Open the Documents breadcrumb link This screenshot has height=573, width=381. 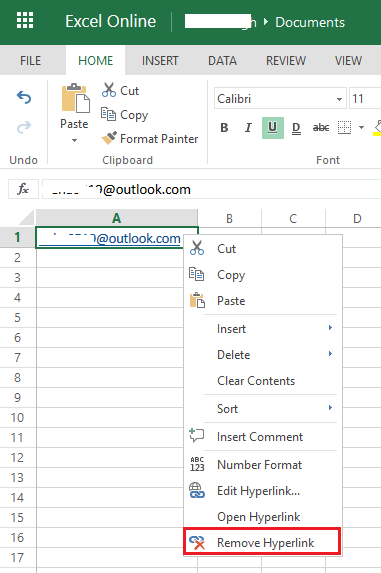310,22
